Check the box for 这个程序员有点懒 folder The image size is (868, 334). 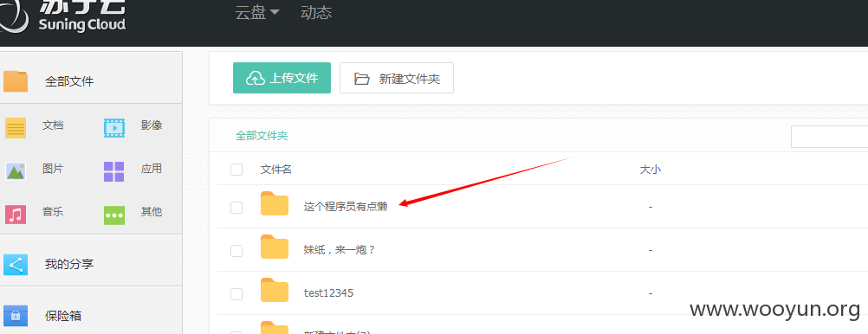236,208
